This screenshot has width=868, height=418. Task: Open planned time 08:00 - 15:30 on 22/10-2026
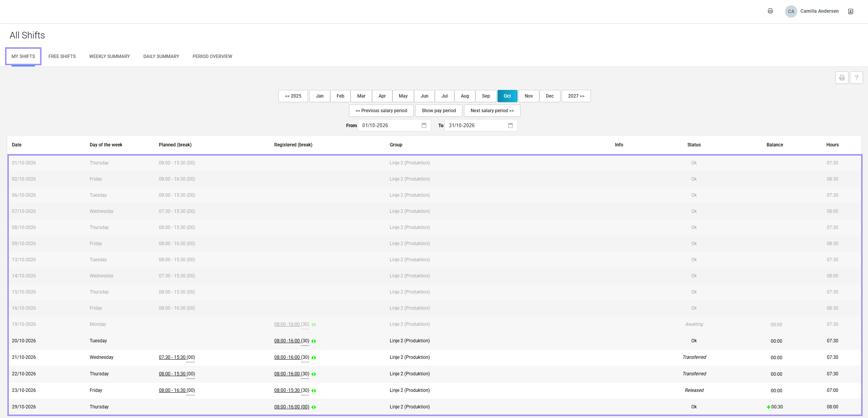point(177,374)
